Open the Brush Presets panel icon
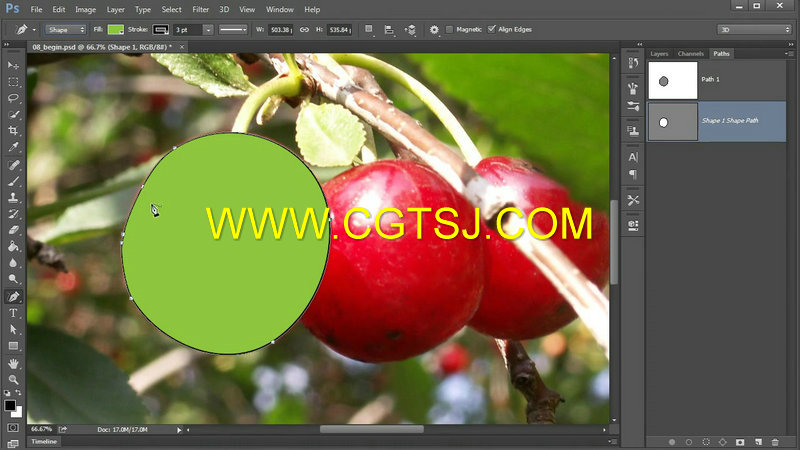800x450 pixels. tap(633, 88)
